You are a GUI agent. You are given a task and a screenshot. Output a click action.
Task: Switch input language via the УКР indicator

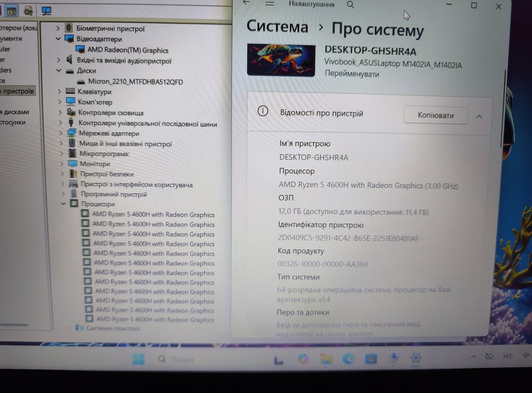(x=507, y=356)
